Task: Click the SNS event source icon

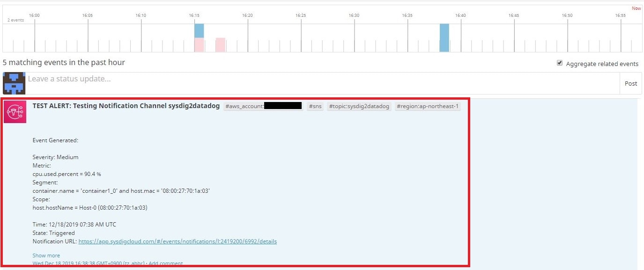Action: (15, 112)
